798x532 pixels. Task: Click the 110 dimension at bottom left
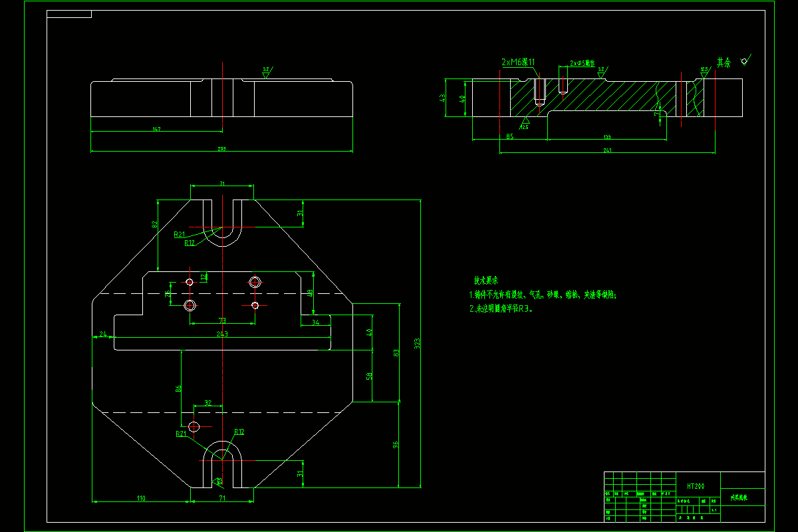click(141, 498)
